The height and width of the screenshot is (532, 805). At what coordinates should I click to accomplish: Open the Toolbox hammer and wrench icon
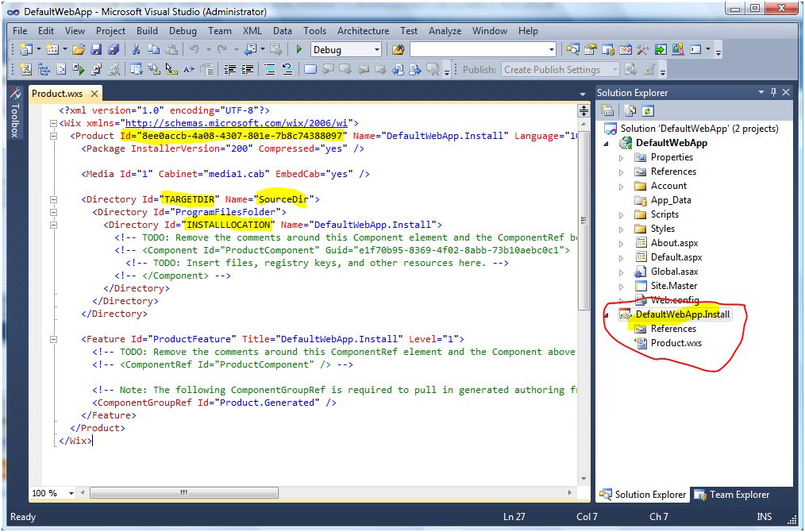[x=643, y=49]
